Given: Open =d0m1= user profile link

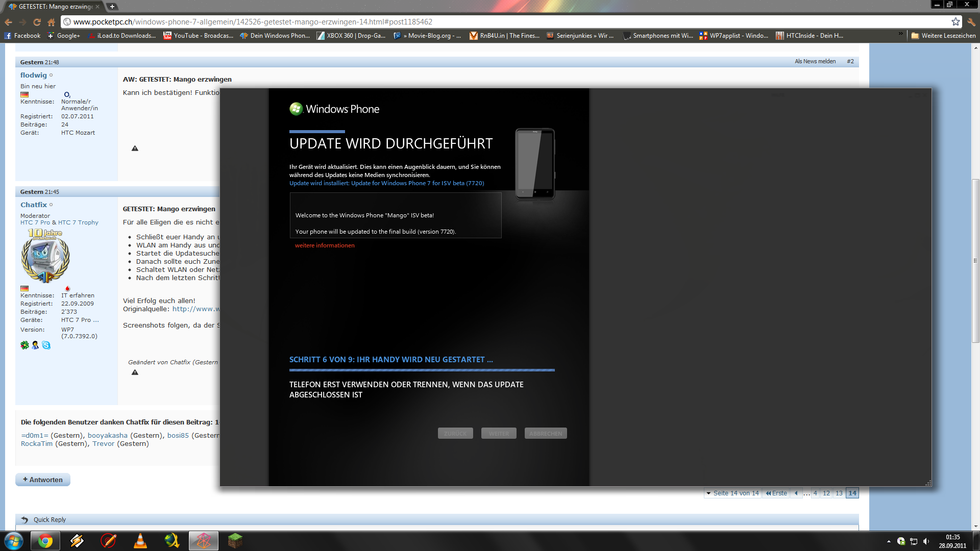Looking at the screenshot, I should 35,435.
